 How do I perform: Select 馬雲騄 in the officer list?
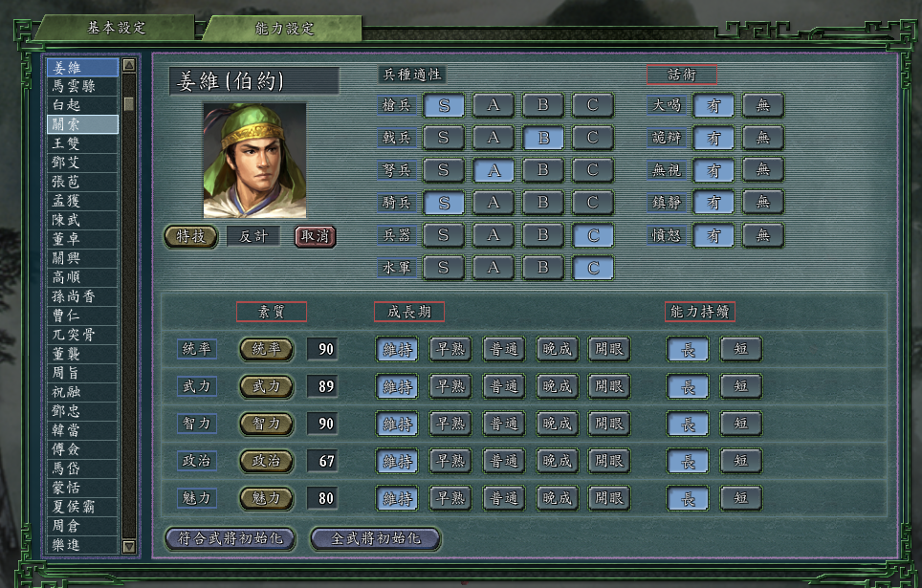click(x=82, y=86)
